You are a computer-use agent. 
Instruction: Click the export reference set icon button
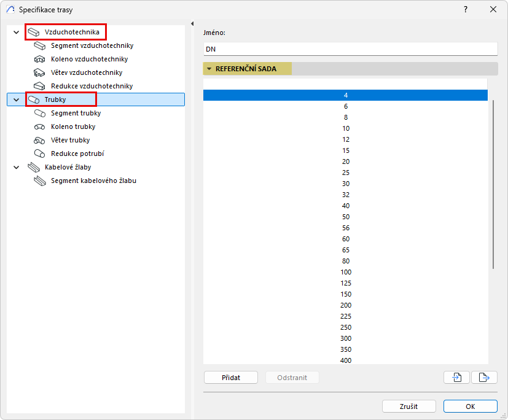click(484, 377)
